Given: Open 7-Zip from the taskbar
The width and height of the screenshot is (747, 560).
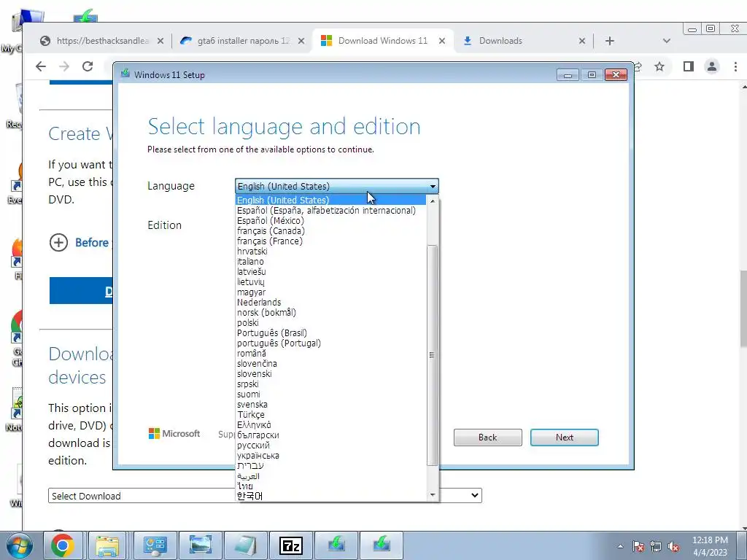Looking at the screenshot, I should pyautogui.click(x=290, y=545).
